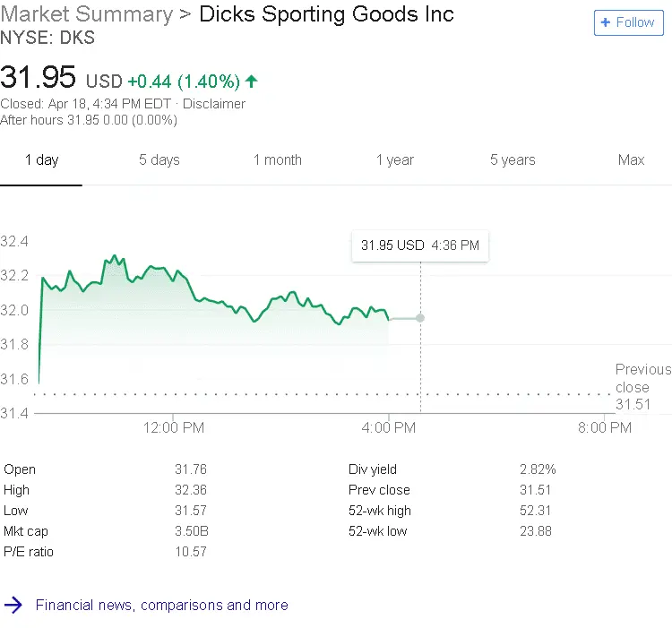Viewport: 672px width, 628px height.
Task: Click the Market Summary breadcrumb
Action: [87, 14]
